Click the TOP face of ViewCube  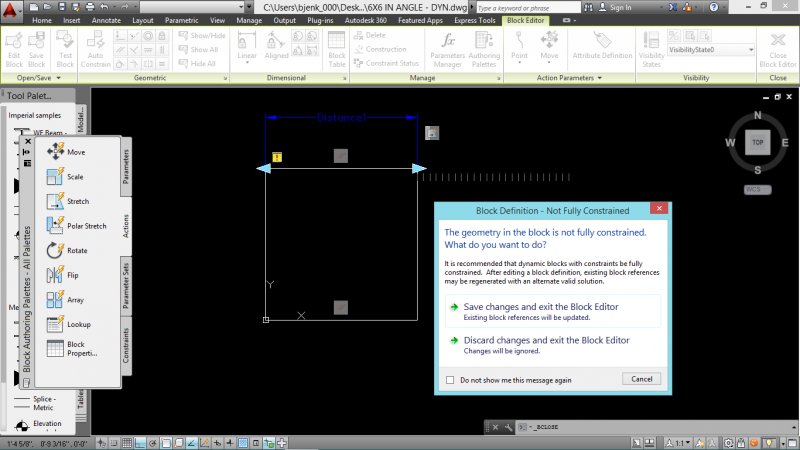(x=757, y=142)
